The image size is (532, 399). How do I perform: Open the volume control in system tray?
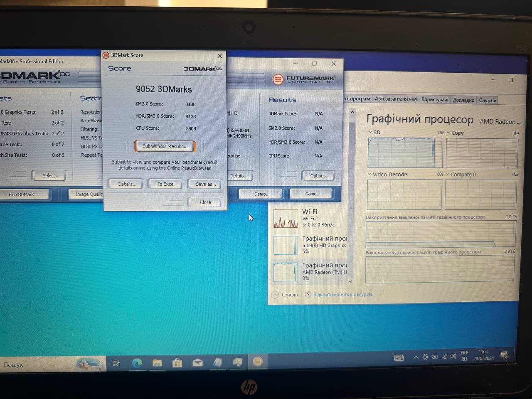pos(453,357)
